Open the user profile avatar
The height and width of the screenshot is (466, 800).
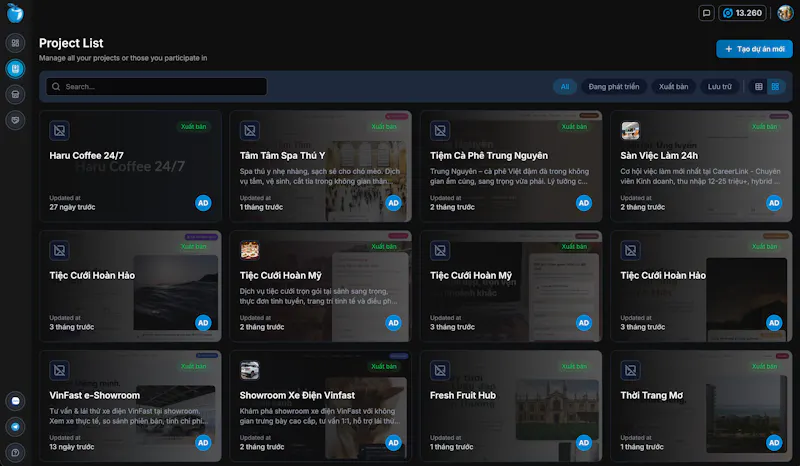[x=785, y=13]
